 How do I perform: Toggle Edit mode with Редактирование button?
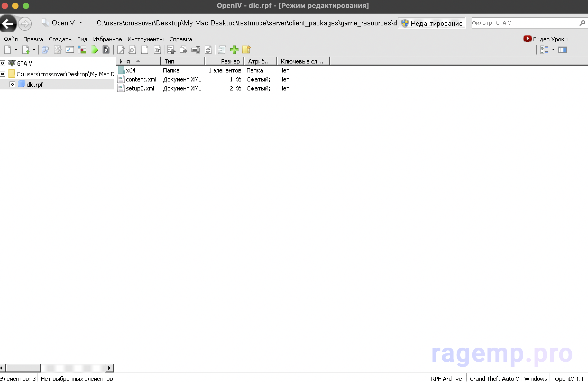(432, 23)
